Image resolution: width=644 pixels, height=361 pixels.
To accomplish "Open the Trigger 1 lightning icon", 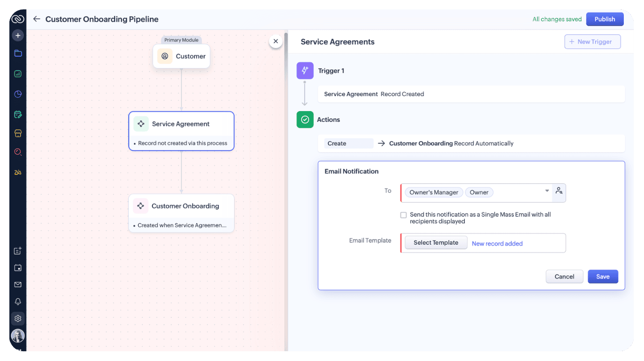I will tap(305, 70).
